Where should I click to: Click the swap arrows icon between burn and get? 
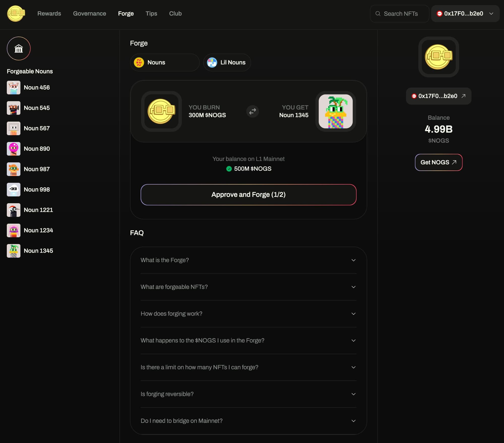coord(253,111)
